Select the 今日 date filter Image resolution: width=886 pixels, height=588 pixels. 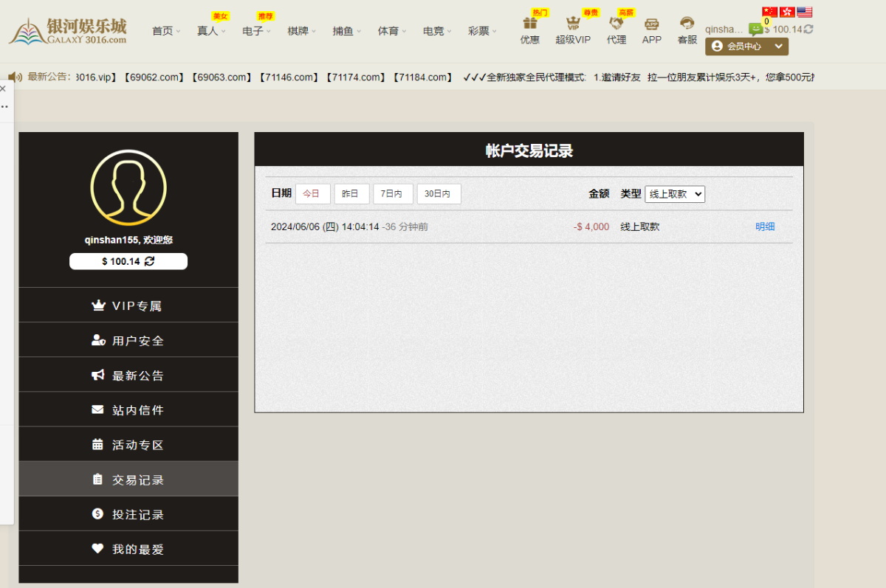pos(312,194)
